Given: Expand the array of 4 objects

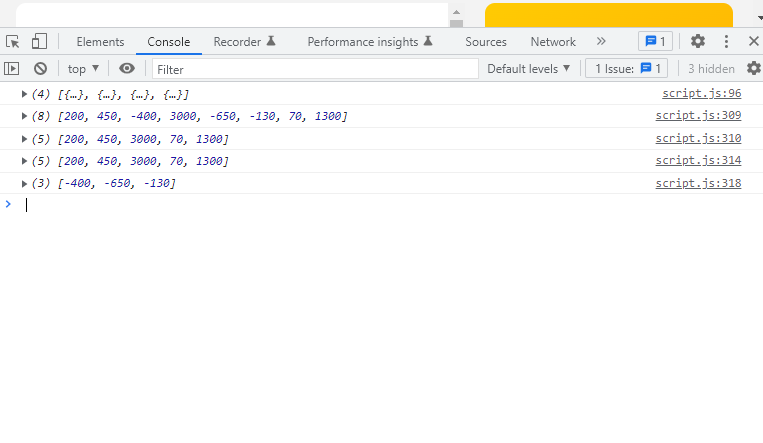Looking at the screenshot, I should click(24, 94).
